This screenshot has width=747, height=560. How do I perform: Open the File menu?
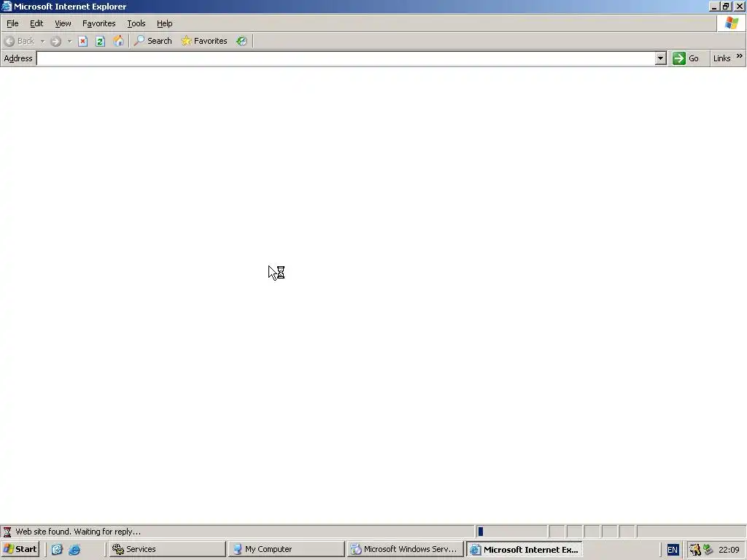point(12,23)
